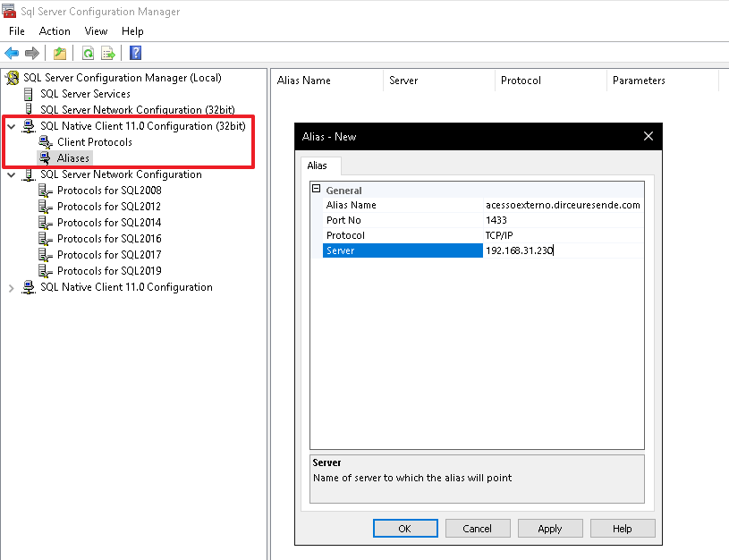The image size is (729, 560).
Task: Select the Server property label row
Action: click(x=403, y=250)
